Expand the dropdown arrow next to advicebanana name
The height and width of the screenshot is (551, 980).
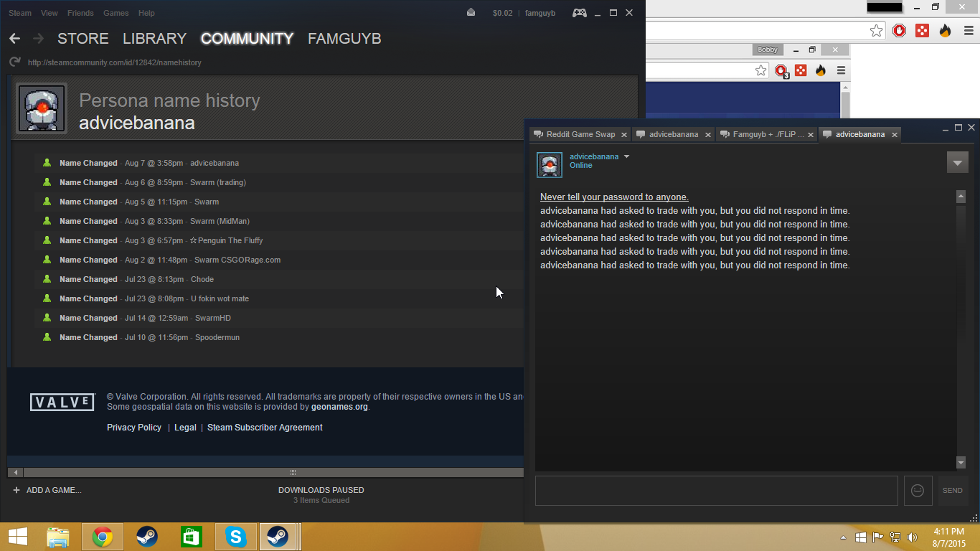[626, 156]
